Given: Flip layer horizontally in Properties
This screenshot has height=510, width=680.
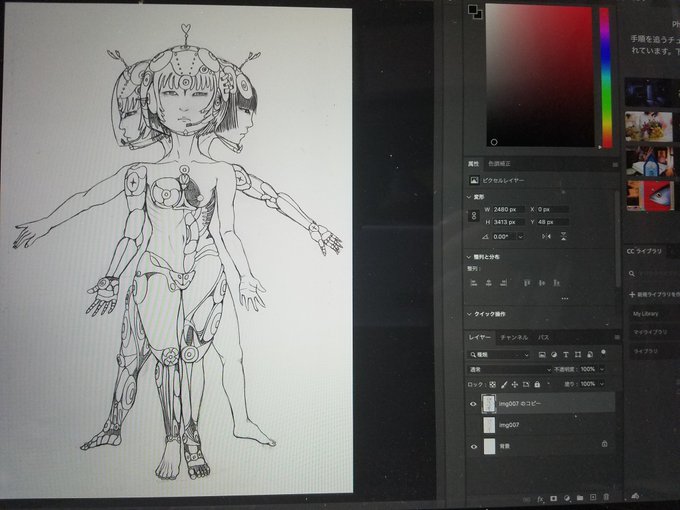Looking at the screenshot, I should click(546, 236).
